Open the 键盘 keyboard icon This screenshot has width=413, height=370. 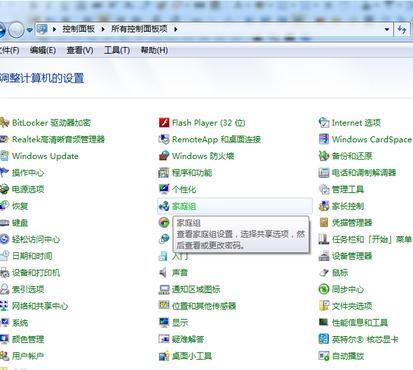click(x=4, y=223)
